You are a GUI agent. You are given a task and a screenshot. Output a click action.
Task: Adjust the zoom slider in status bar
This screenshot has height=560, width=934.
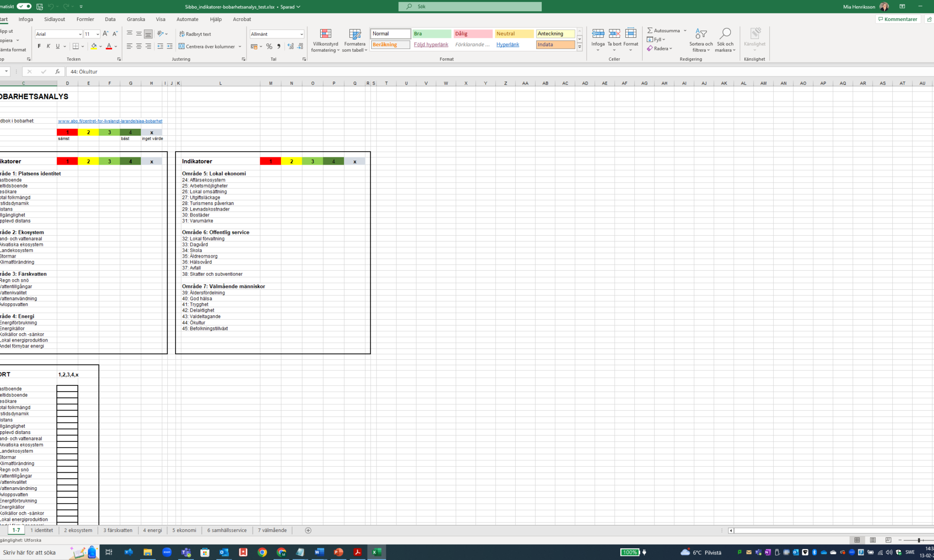(x=919, y=540)
